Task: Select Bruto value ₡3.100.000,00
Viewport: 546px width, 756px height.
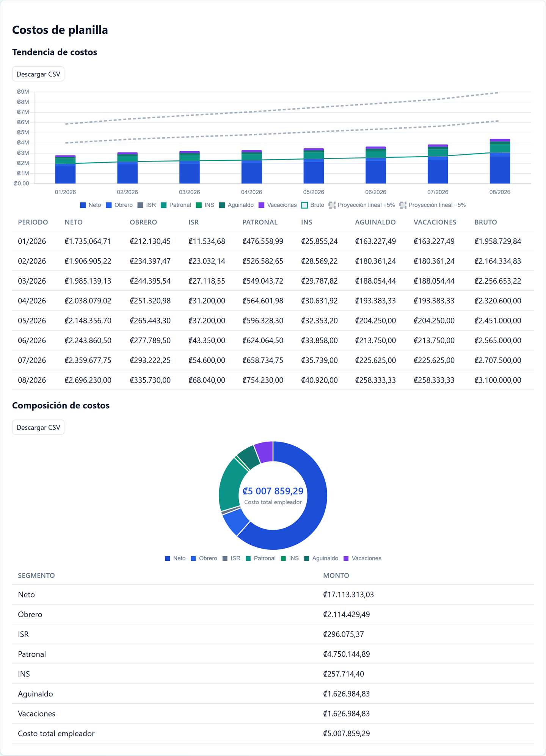Action: [x=498, y=380]
